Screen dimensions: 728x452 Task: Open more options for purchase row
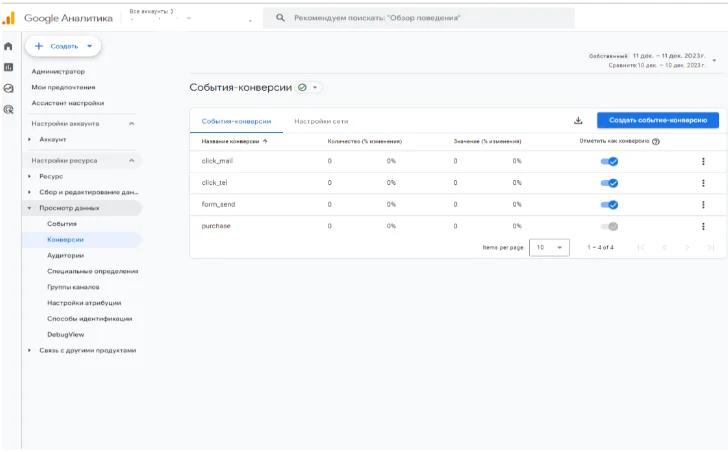click(703, 226)
